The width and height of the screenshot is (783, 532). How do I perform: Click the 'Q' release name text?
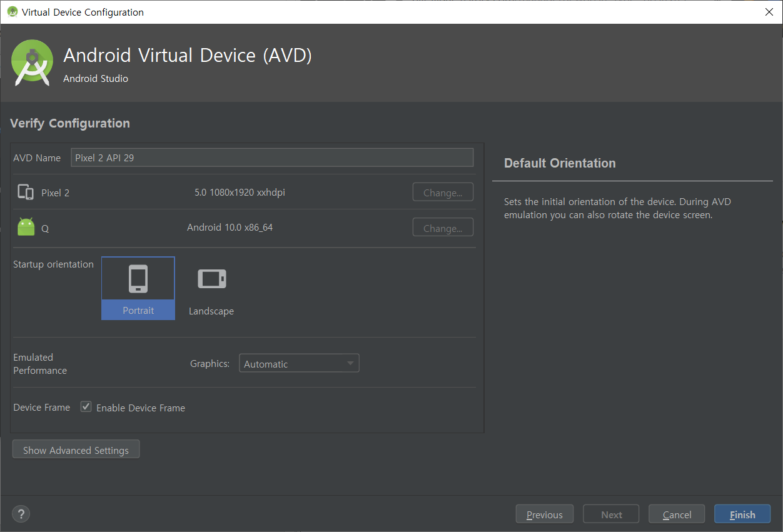(x=45, y=229)
